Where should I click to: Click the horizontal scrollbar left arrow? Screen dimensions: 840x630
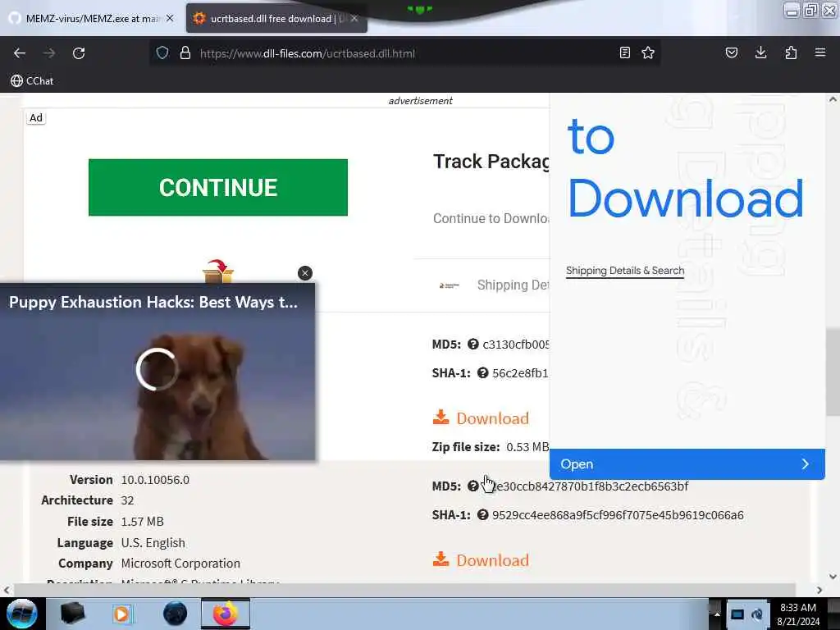click(x=6, y=590)
